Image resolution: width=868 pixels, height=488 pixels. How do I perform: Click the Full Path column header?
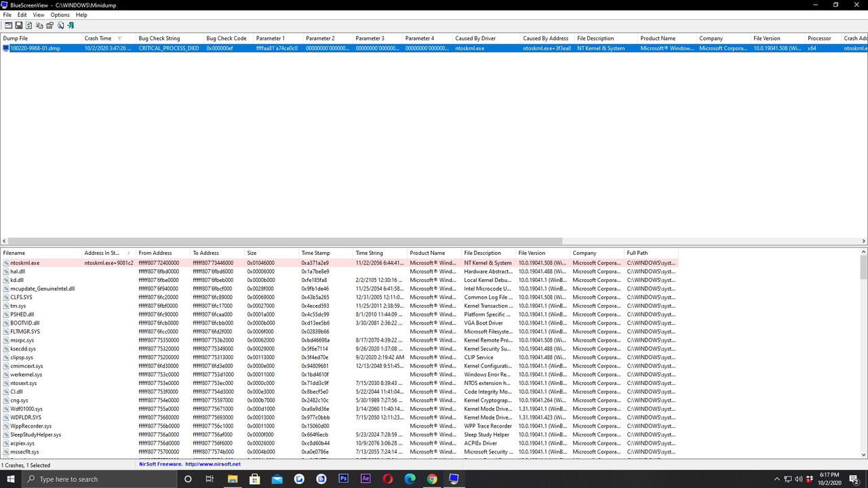[x=651, y=253]
